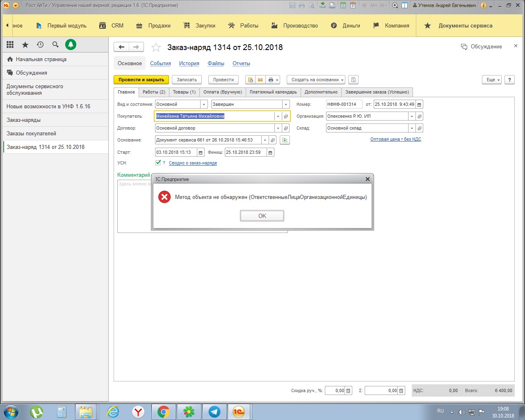Open calculator for the sum field

click(402, 391)
